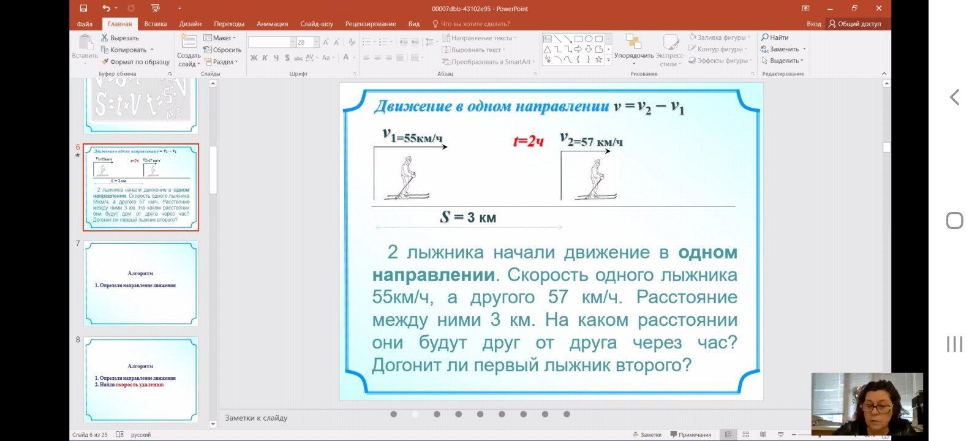The image size is (980, 441).
Task: Pick the star shape in shapes gallery
Action: pyautogui.click(x=598, y=60)
